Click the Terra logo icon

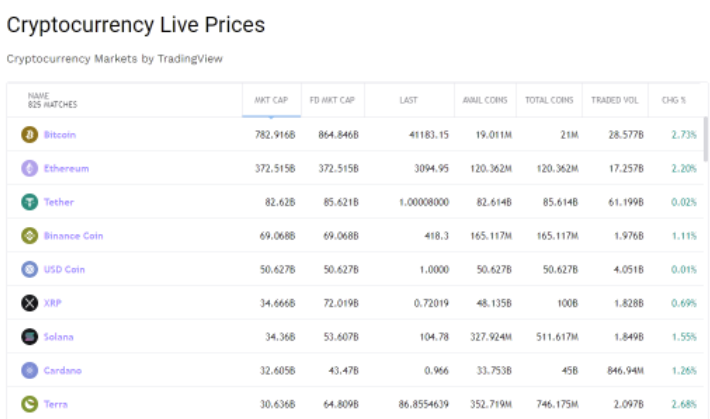pos(30,404)
